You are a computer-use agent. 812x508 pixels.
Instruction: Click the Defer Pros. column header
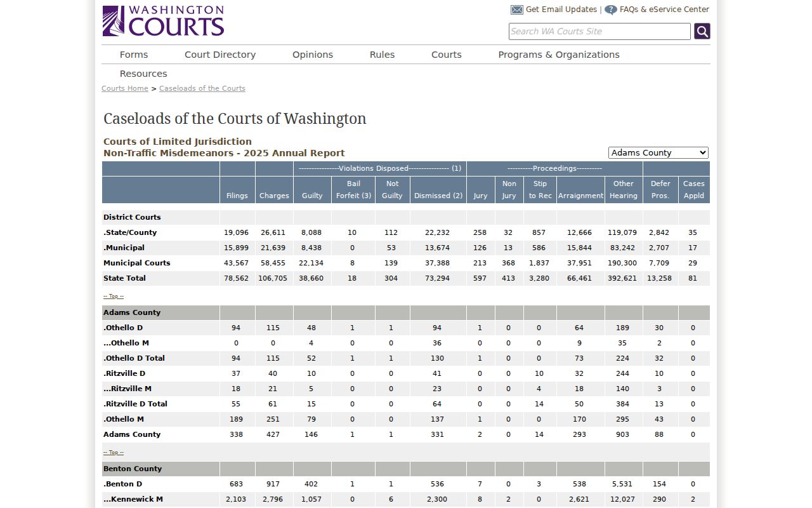[x=660, y=190]
